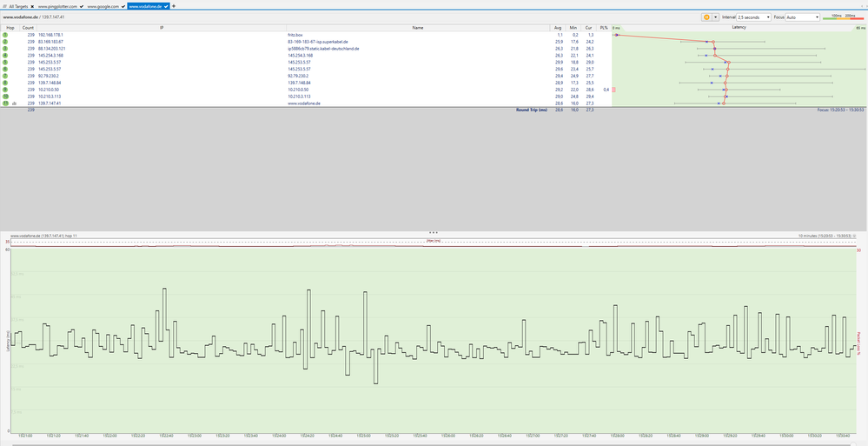The image size is (868, 446).
Task: Click the fritz.box hop name
Action: (295, 35)
